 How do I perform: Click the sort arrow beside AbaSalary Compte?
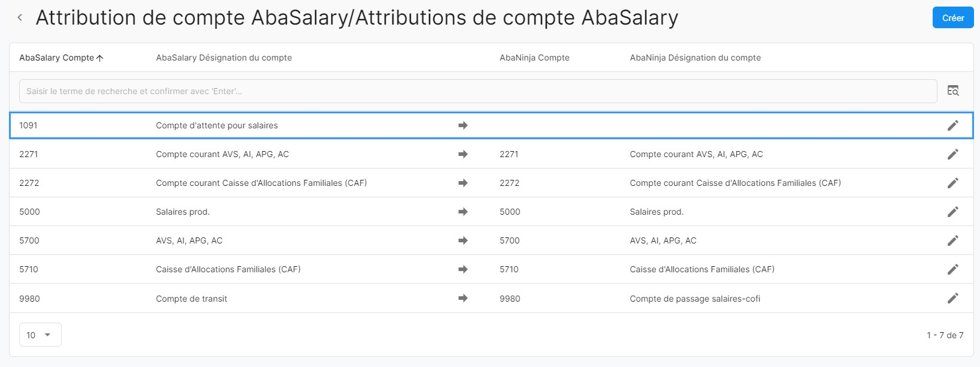point(100,58)
